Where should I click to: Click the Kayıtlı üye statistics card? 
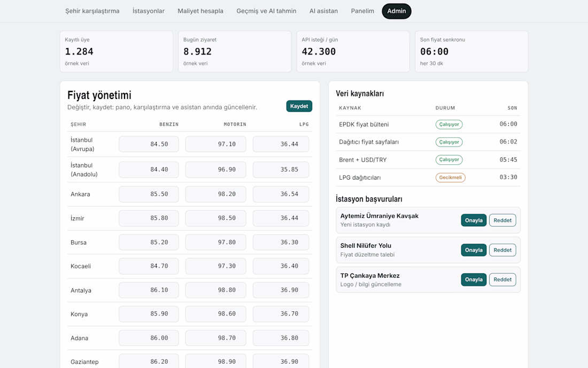pos(116,51)
